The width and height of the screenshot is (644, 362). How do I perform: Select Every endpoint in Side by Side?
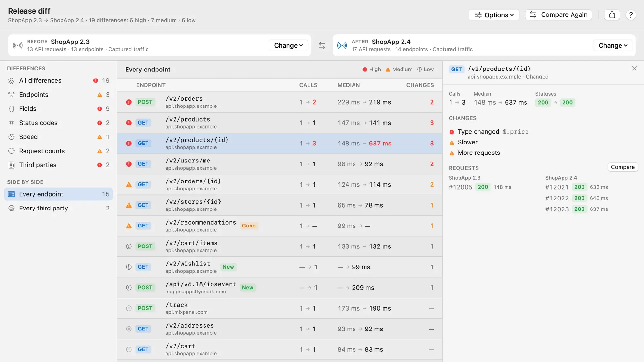(x=58, y=194)
